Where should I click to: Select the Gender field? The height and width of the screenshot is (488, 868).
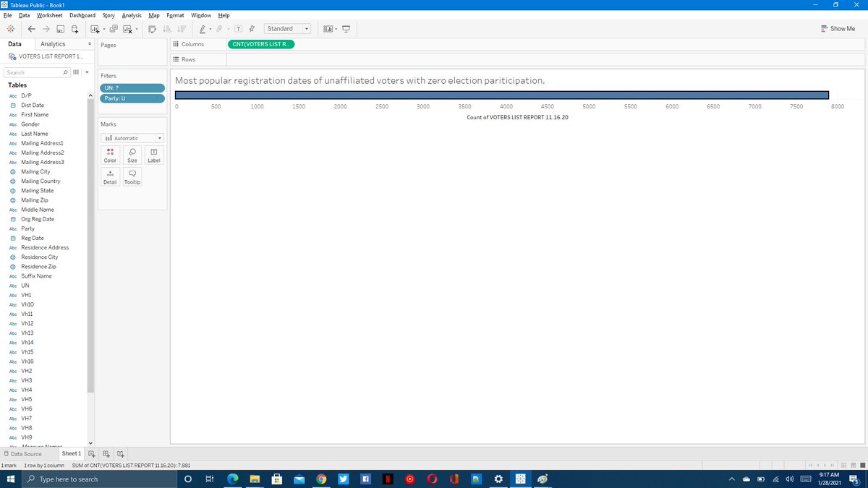point(30,124)
